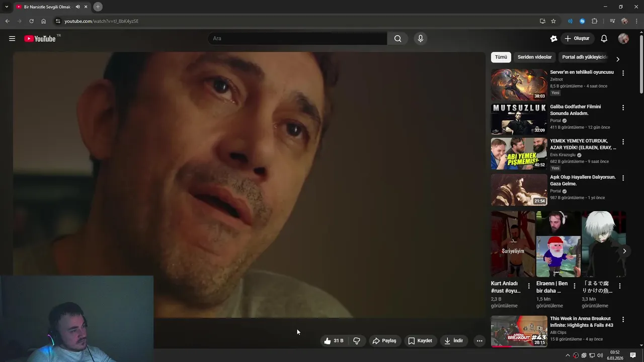Open the system volume tray icon

point(600,355)
